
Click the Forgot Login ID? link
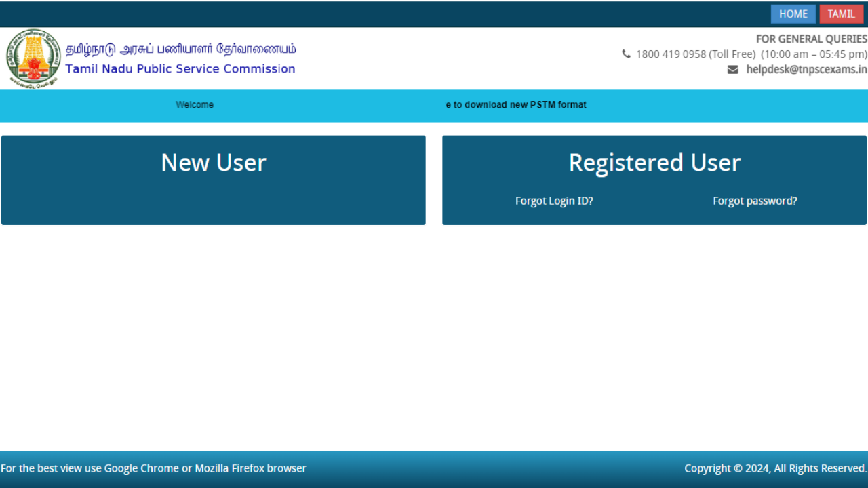tap(554, 201)
